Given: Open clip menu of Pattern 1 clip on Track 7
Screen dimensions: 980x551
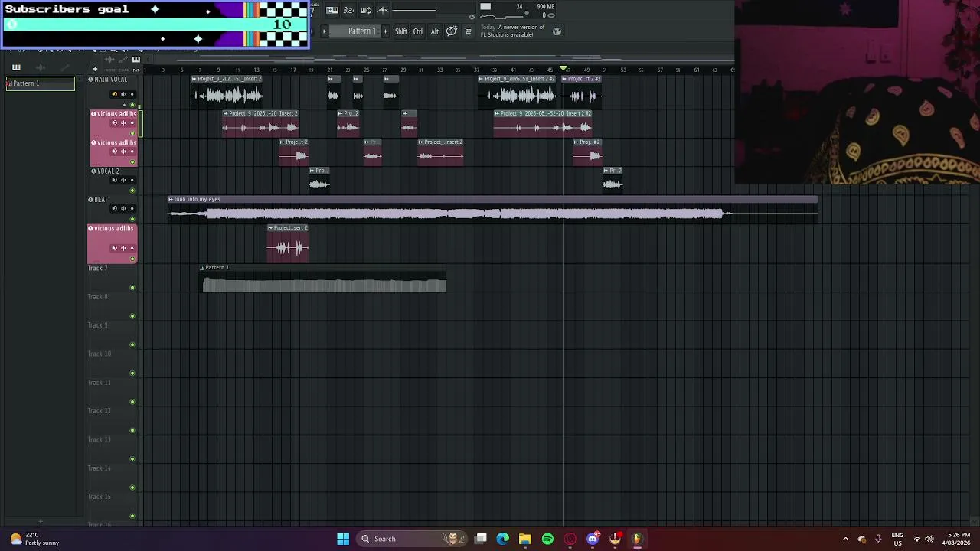Looking at the screenshot, I should click(202, 268).
